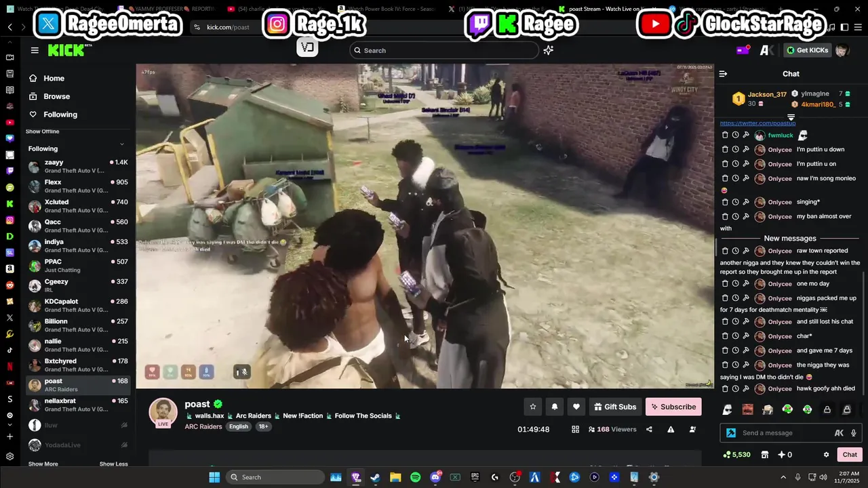Open chat settings gear icon
The height and width of the screenshot is (488, 868).
tap(826, 455)
